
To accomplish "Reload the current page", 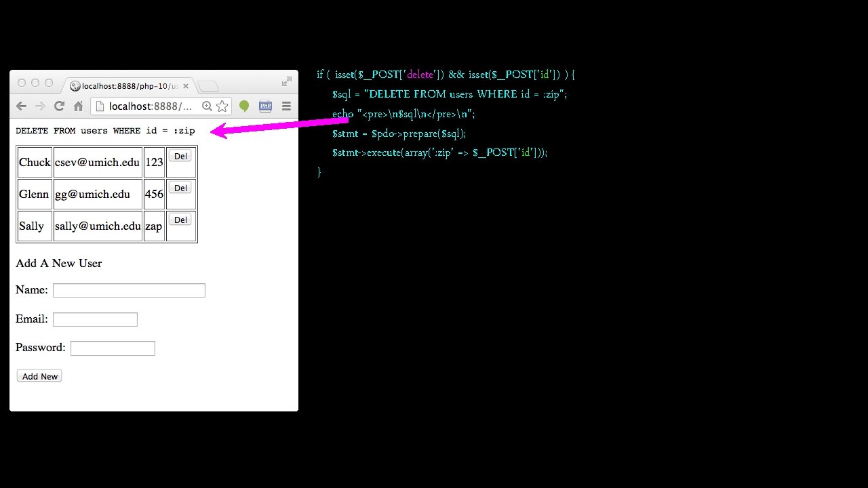I will coord(59,106).
